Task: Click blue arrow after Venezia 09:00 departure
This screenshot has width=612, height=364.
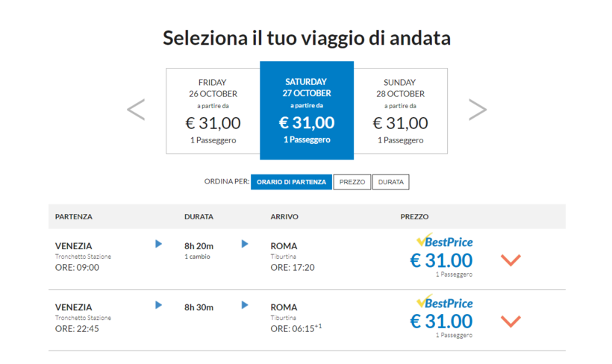Action: coord(158,244)
